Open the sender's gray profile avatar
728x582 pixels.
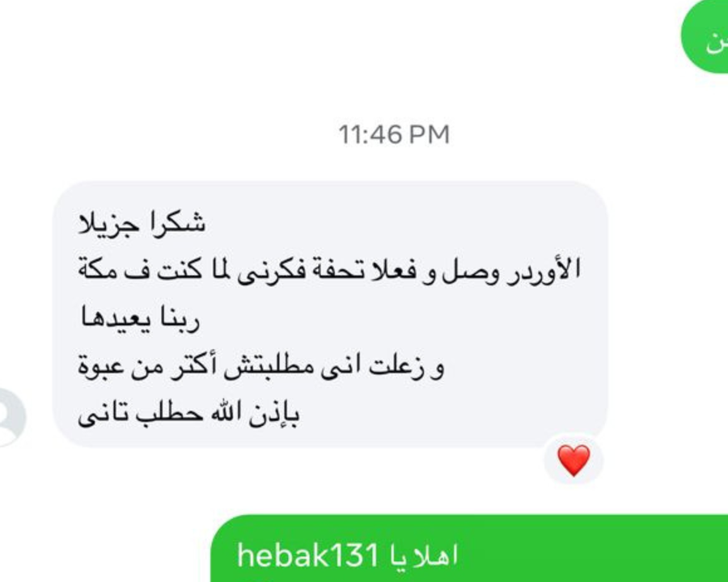[11, 418]
